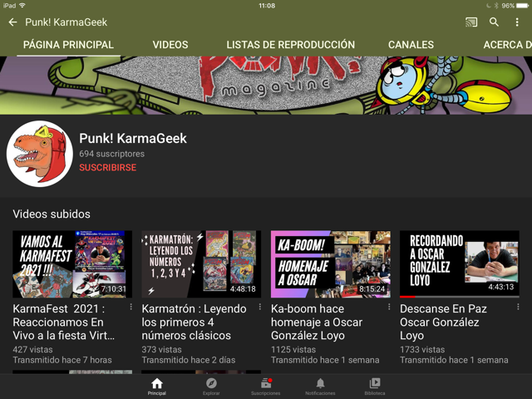Image resolution: width=532 pixels, height=399 pixels.
Task: Switch to PÁGINA PRINCIPAL tab
Action: [68, 45]
